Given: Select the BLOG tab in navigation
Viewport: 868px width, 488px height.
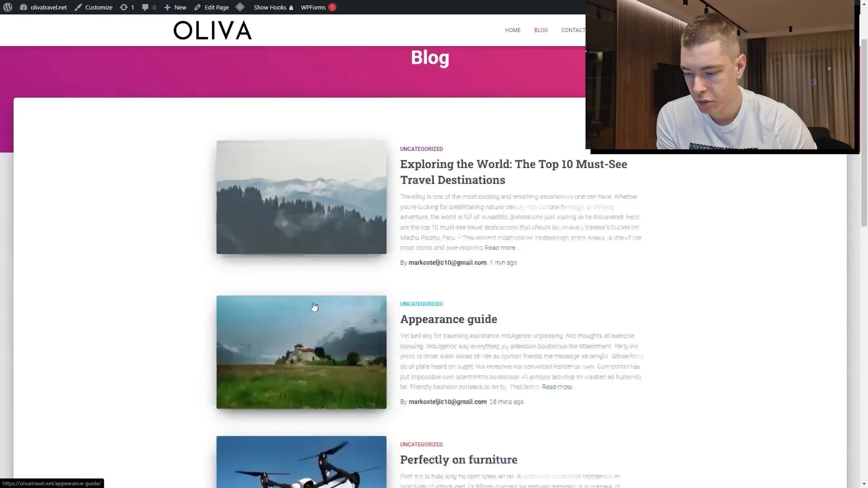Looking at the screenshot, I should pos(541,30).
